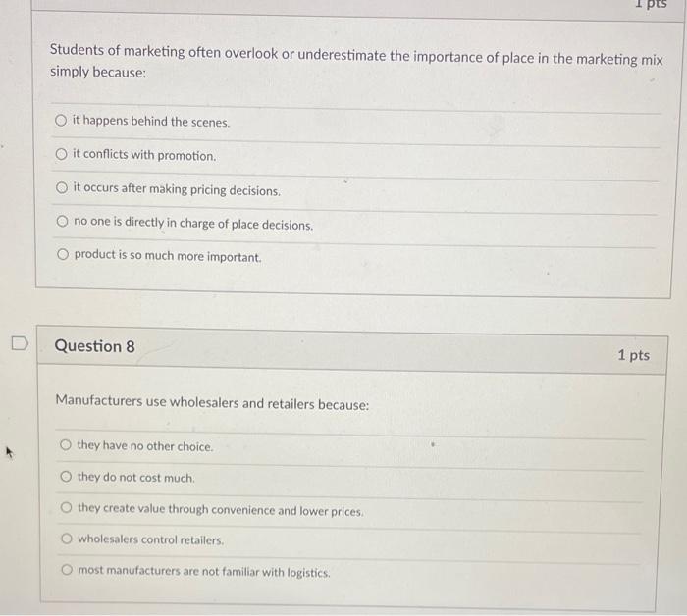Screen dimensions: 687x616
Task: Click the answer label 'wholesalers control retailers.'
Action: (151, 539)
